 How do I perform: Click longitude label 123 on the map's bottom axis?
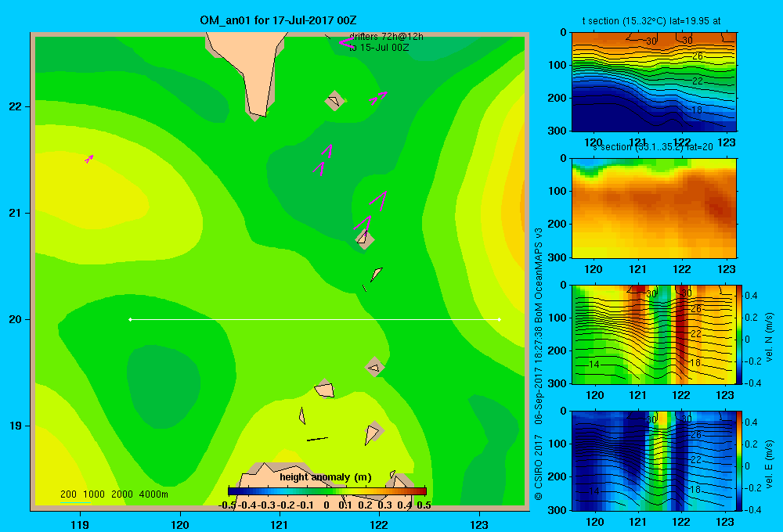coord(479,524)
